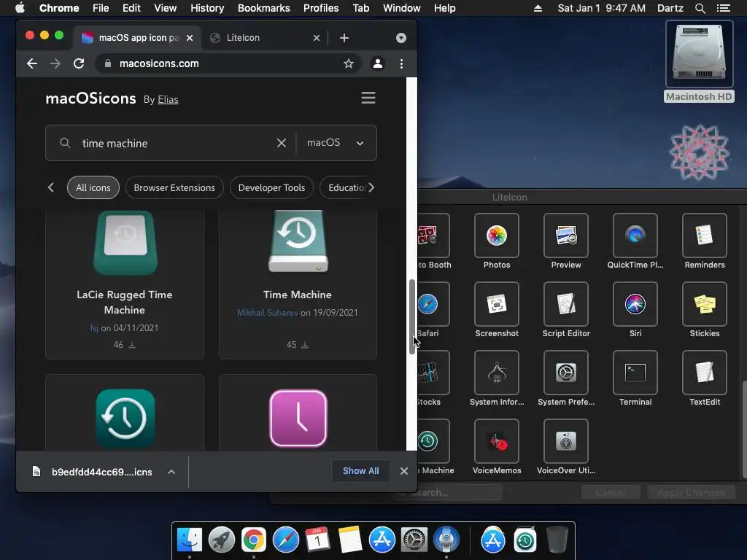Select the System Information icon in LiteIcon
The height and width of the screenshot is (560, 747).
click(496, 373)
